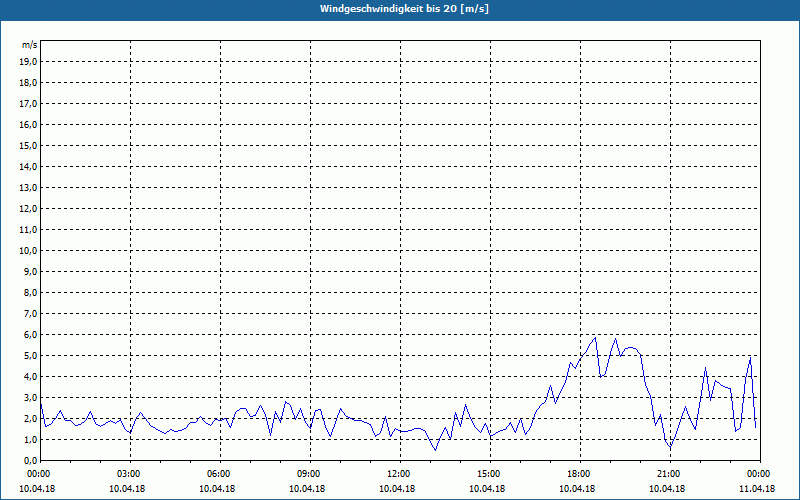This screenshot has height=500, width=800.
Task: Click the '17,0' y-axis label
Action: coord(29,104)
